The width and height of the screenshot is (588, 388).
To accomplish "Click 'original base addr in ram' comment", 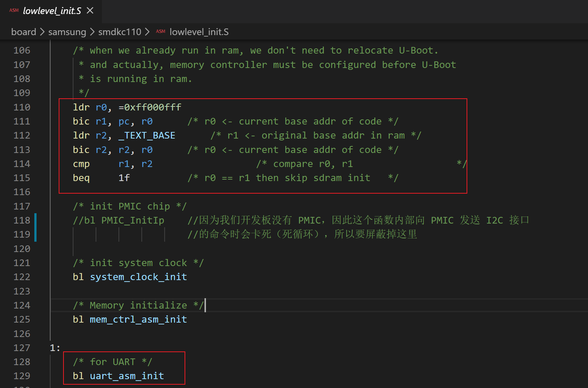I will click(x=333, y=136).
